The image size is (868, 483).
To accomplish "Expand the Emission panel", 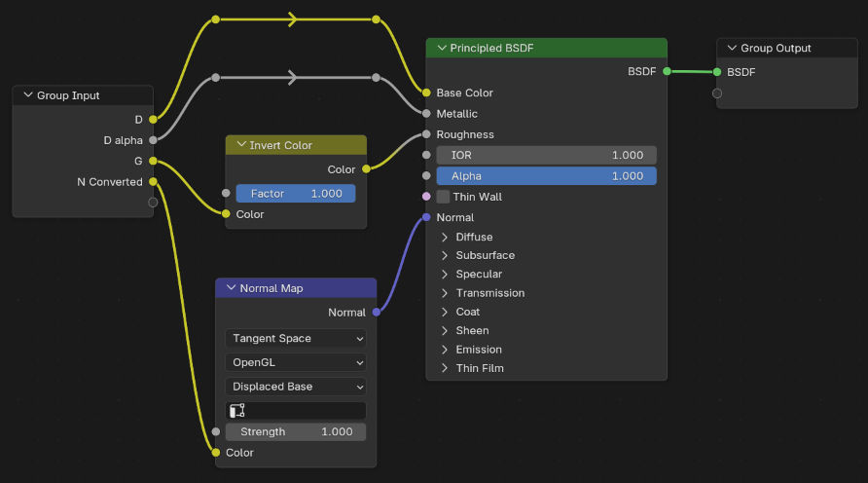I will coord(445,350).
